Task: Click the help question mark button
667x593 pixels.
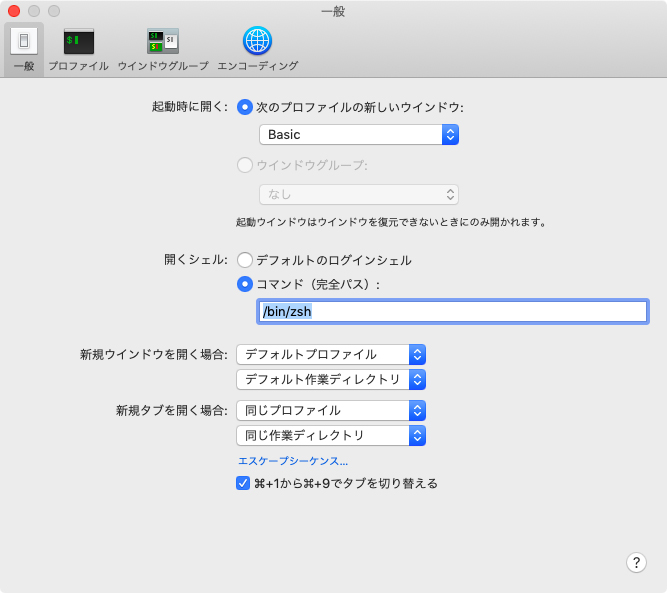Action: pos(636,562)
